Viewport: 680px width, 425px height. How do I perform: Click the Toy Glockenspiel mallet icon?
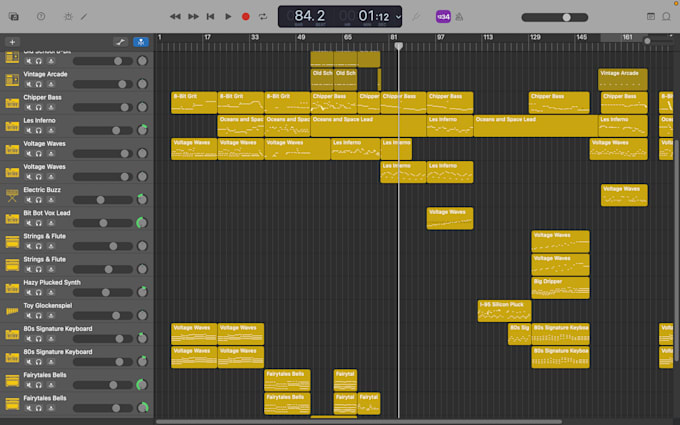coord(12,311)
